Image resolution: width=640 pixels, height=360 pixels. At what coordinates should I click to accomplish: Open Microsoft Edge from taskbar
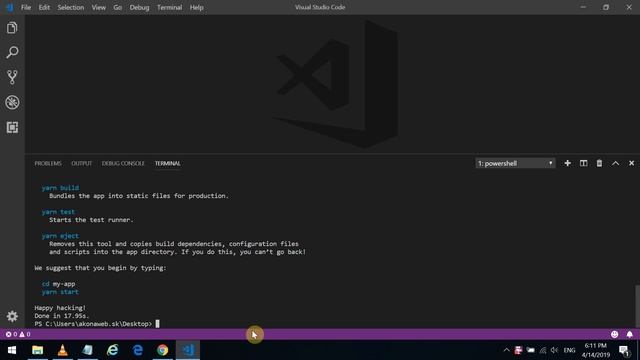point(138,350)
